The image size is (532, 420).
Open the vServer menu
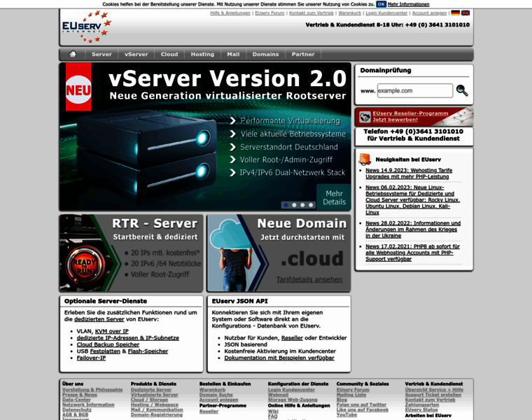136,55
